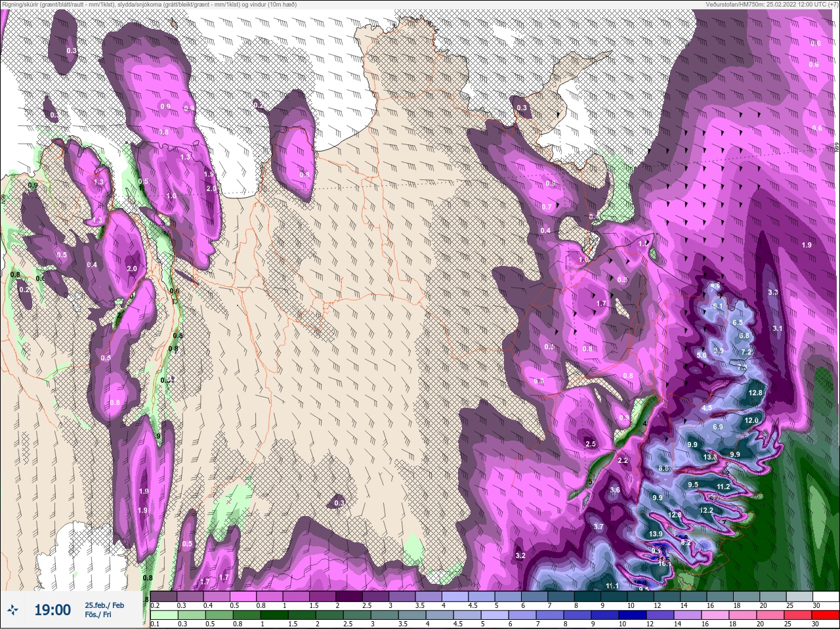Click the precipitation value 13.9 on the map
Viewport: 840px width, 629px height.
tap(655, 534)
